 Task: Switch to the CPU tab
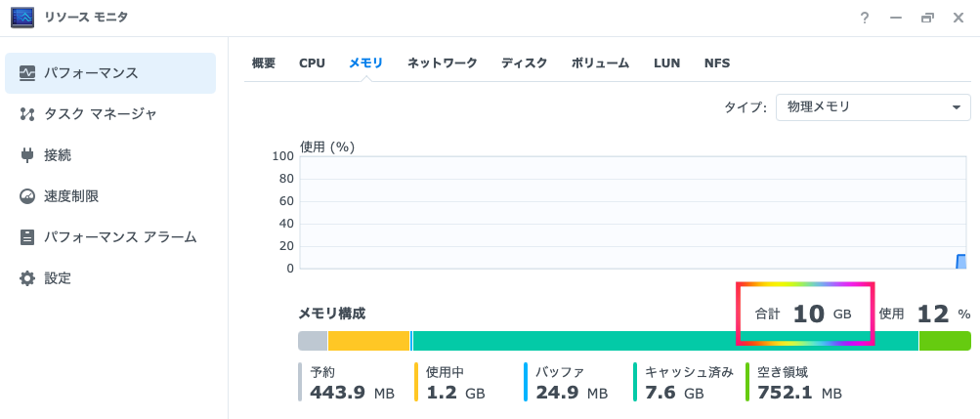[312, 63]
